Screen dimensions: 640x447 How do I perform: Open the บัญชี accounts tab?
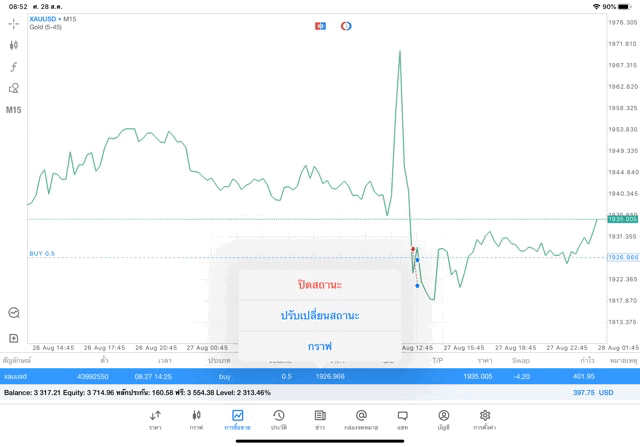pyautogui.click(x=443, y=418)
